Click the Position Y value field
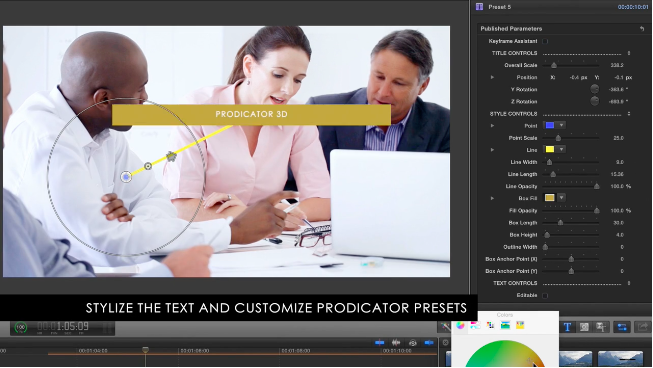This screenshot has height=368, width=653. (623, 77)
